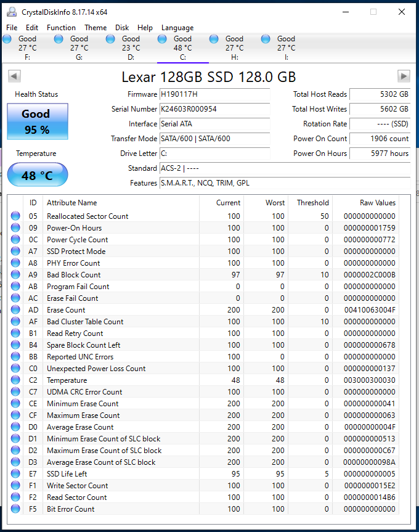Click status orb for Maximum Erase Count row CF
Screen dimensions: 419x532
coord(15,415)
